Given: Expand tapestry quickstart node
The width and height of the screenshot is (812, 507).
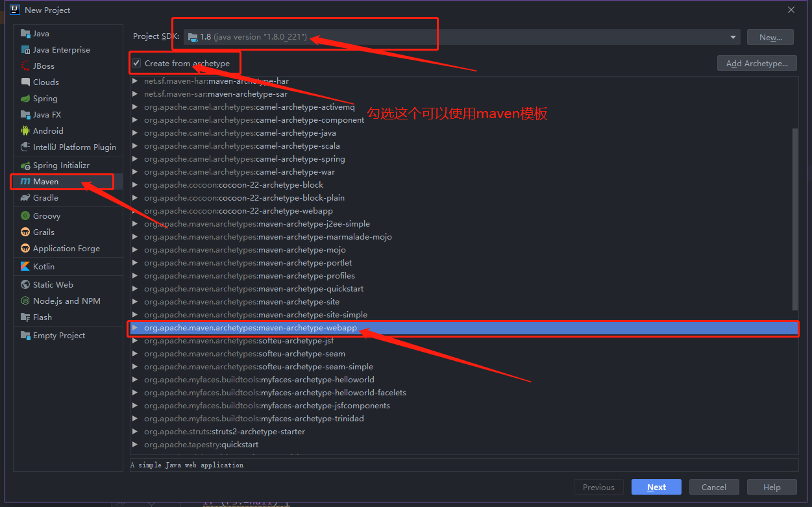Looking at the screenshot, I should coord(135,445).
